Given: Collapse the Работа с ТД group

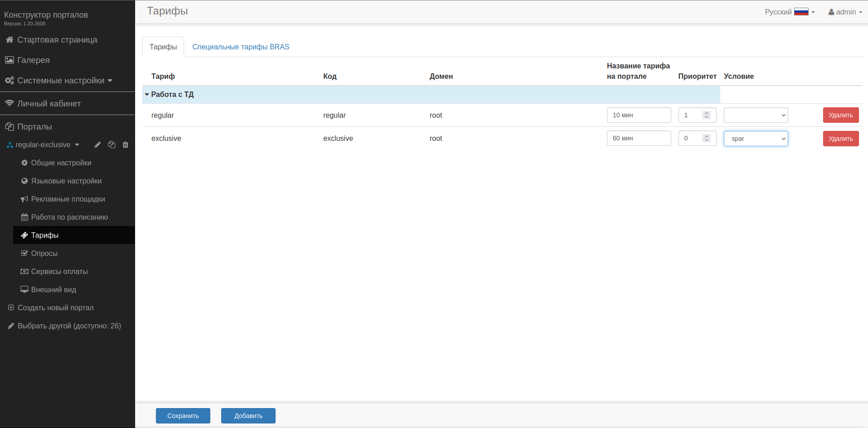Looking at the screenshot, I should tap(147, 95).
